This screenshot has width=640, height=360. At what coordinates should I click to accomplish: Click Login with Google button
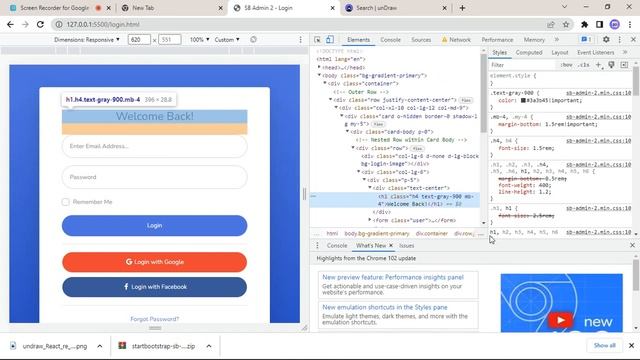pyautogui.click(x=155, y=262)
